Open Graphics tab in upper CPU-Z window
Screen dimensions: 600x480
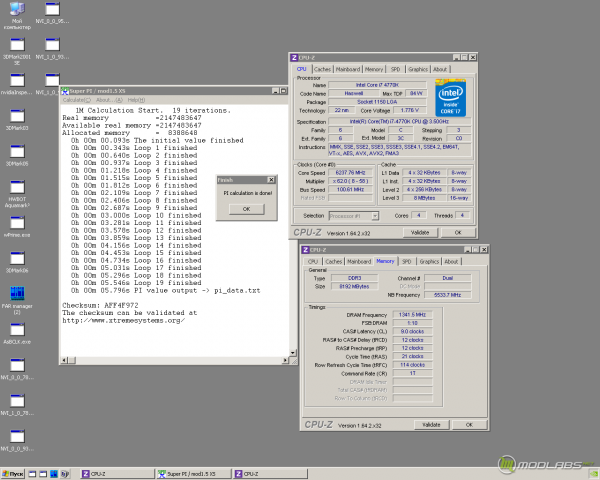tap(417, 69)
